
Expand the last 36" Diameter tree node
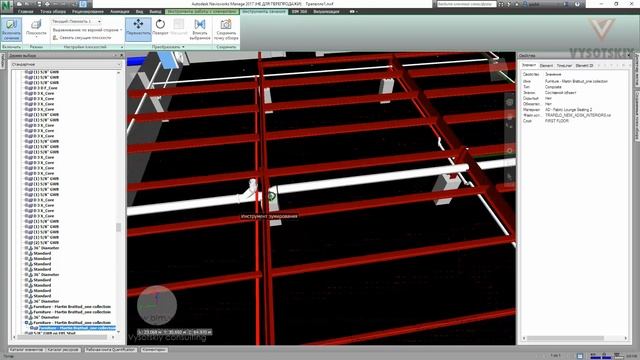pos(27,317)
